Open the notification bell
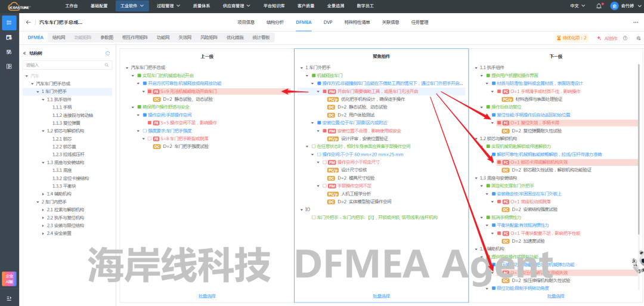This screenshot has width=644, height=306. [x=599, y=6]
